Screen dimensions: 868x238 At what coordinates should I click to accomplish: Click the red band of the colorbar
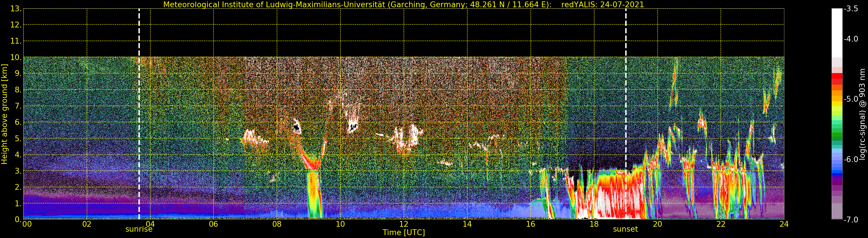pyautogui.click(x=837, y=79)
